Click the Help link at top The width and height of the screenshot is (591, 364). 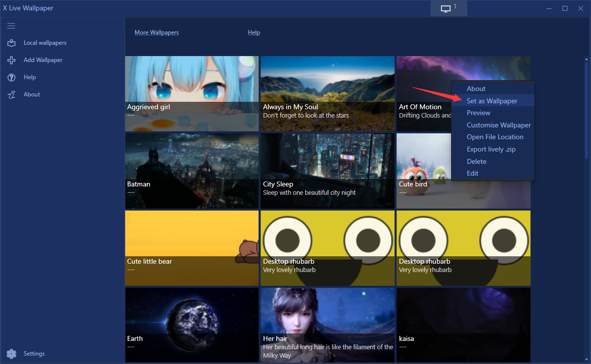(254, 32)
